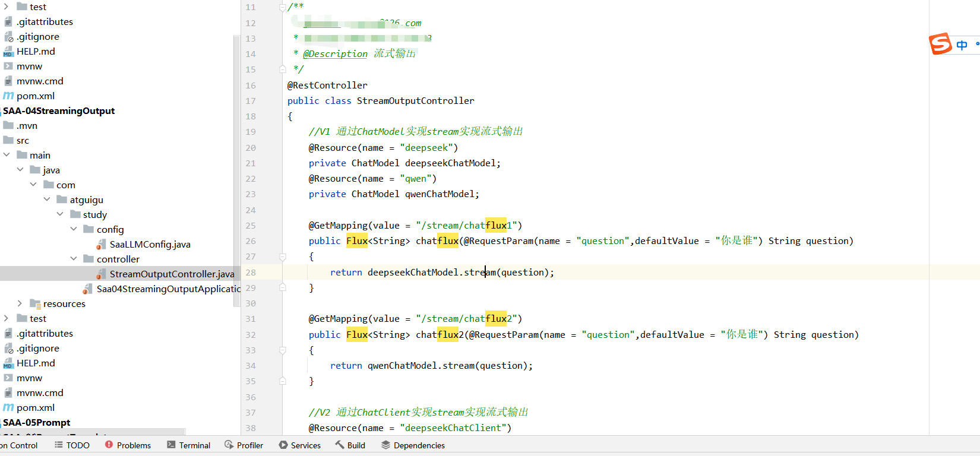Open the Profiler tool window
Viewport: 980px width, 456px height.
(244, 445)
